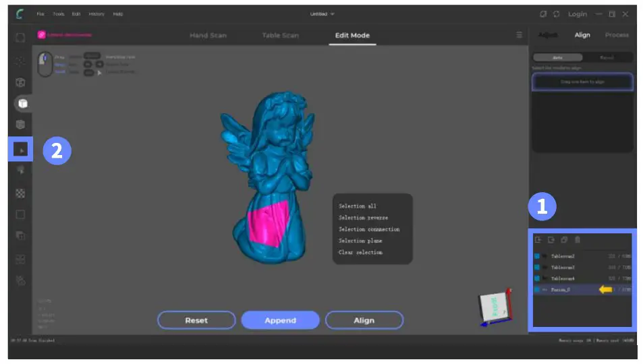
Task: Select the Tablescan2 row in model list
Action: (x=582, y=256)
